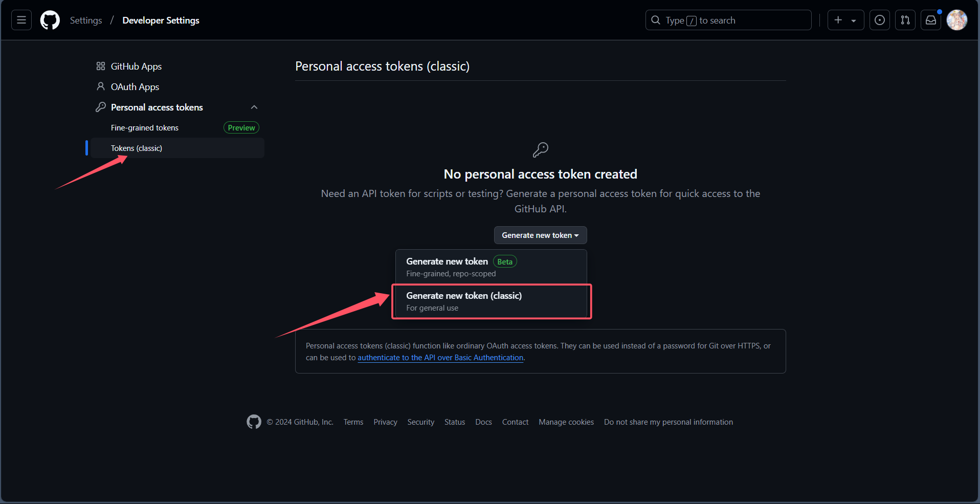Select Fine-grained tokens sidebar item
The width and height of the screenshot is (980, 504).
[x=145, y=127]
